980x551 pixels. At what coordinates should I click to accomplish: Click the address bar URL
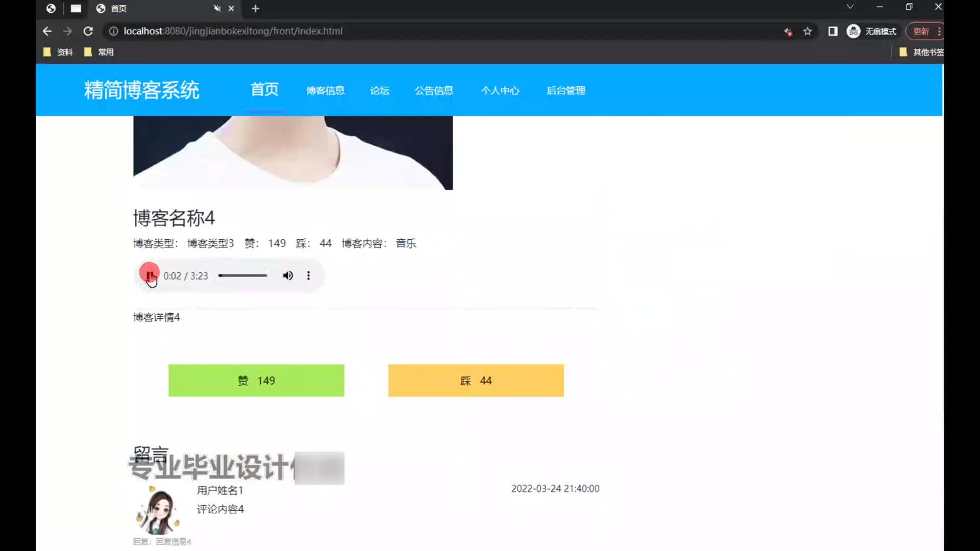[x=233, y=31]
